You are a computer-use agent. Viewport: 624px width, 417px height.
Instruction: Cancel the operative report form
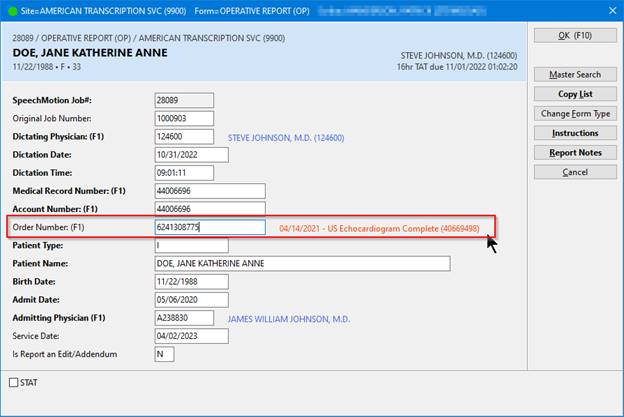(574, 172)
